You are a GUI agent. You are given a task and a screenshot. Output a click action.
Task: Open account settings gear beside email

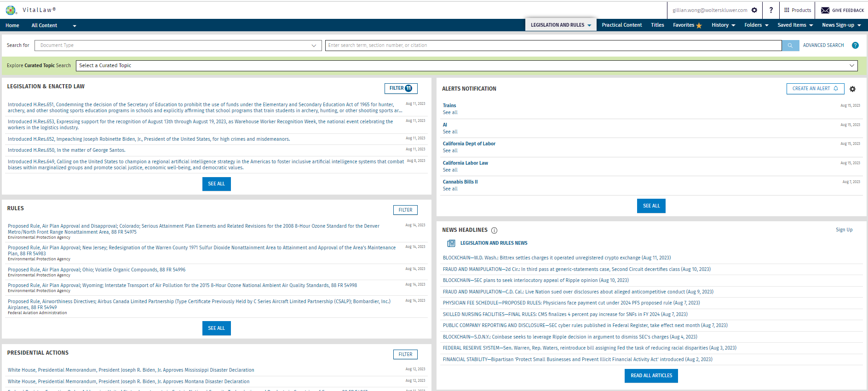pyautogui.click(x=754, y=10)
